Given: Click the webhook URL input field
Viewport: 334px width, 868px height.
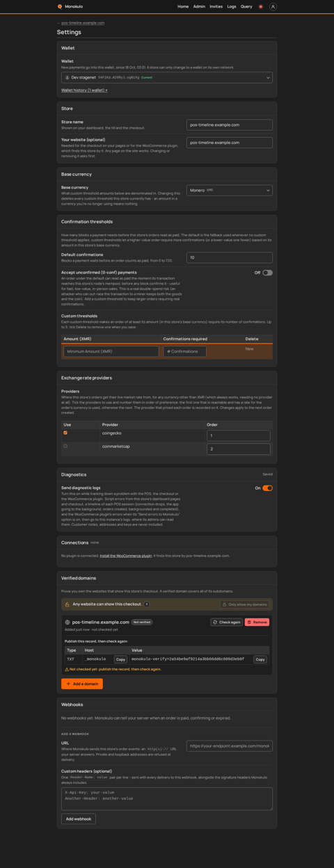Looking at the screenshot, I should (230, 746).
